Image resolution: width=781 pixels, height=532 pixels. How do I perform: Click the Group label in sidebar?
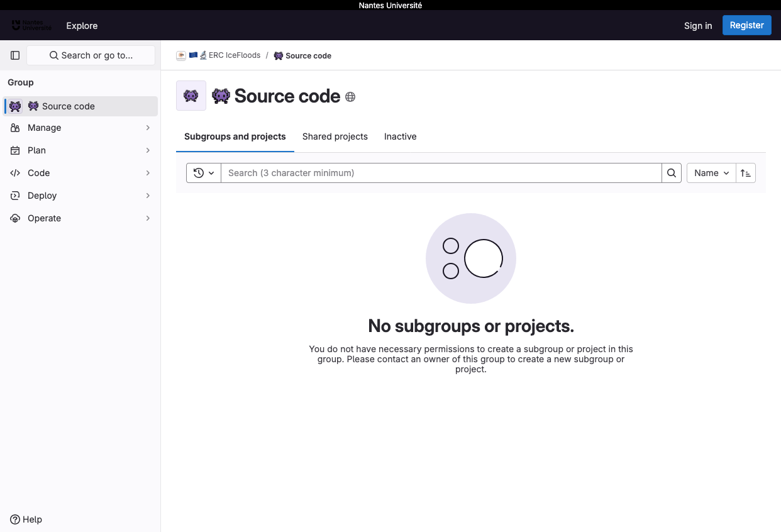tap(21, 82)
